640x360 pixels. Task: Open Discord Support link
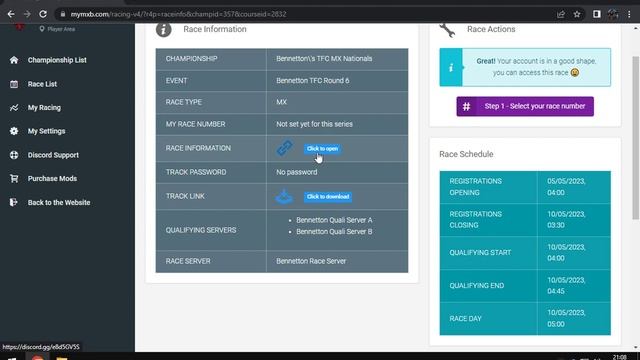click(x=53, y=155)
